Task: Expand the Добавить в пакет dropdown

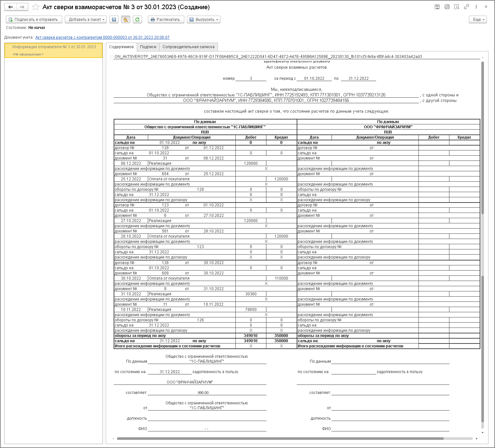Action: coord(86,20)
